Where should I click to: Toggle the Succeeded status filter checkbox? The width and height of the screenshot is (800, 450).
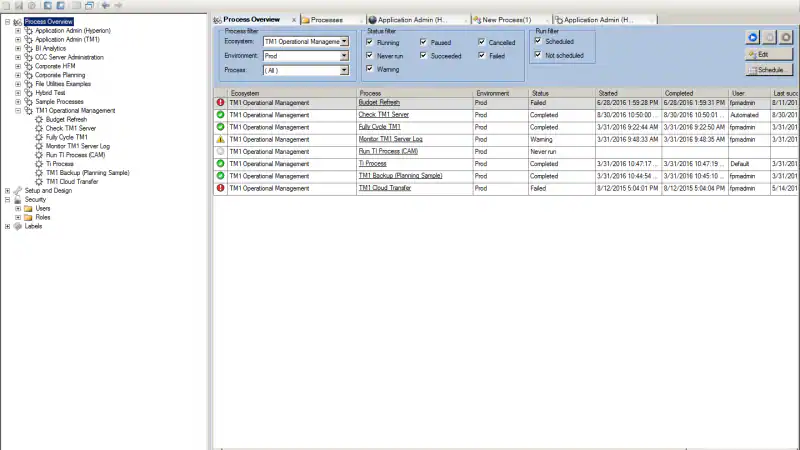tap(423, 55)
